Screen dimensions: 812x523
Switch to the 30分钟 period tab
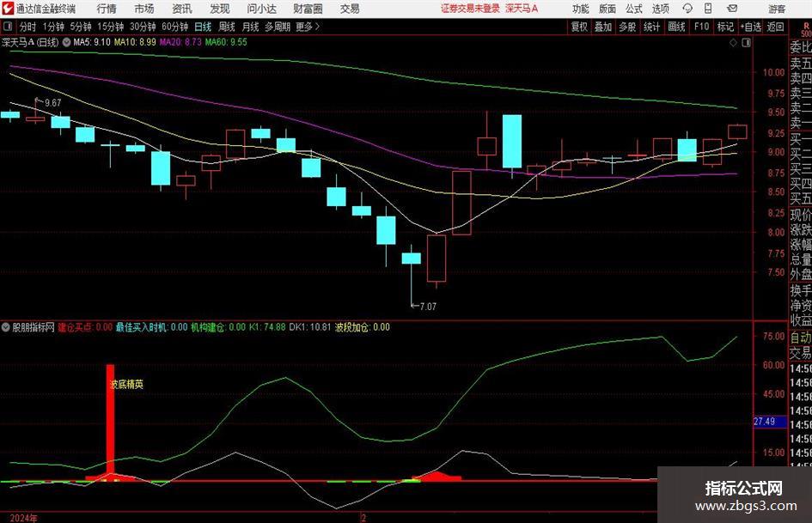[143, 27]
